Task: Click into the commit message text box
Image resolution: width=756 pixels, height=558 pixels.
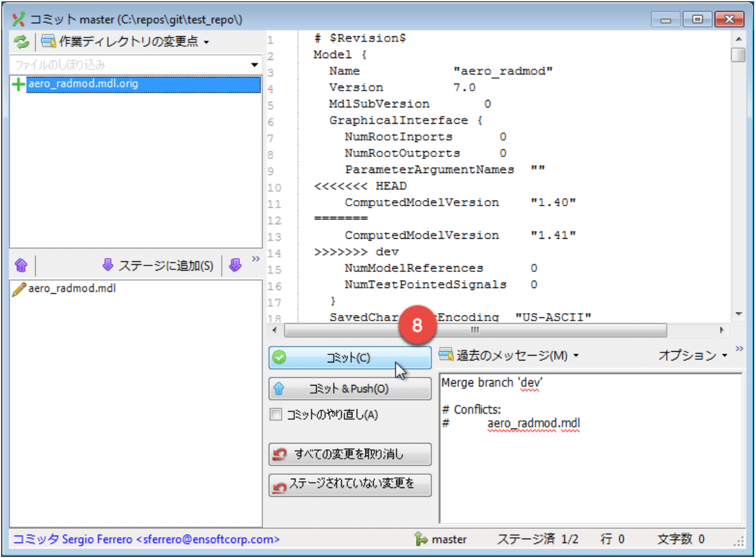Action: (x=591, y=447)
